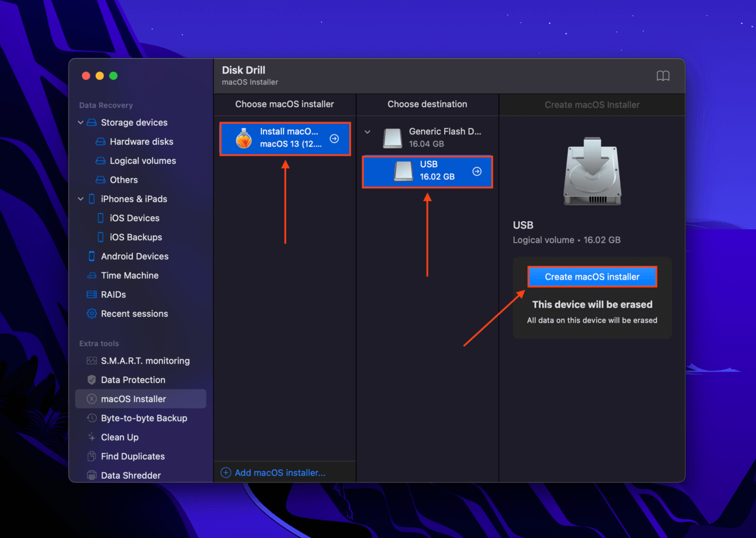
Task: Click the arrow circle on USB volume row
Action: (x=477, y=171)
